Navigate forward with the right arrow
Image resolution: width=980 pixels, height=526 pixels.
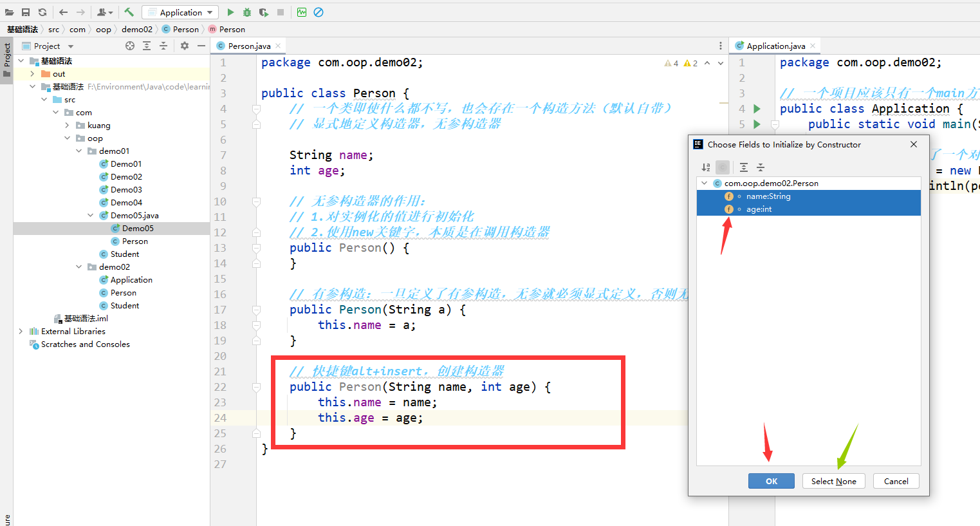point(80,12)
